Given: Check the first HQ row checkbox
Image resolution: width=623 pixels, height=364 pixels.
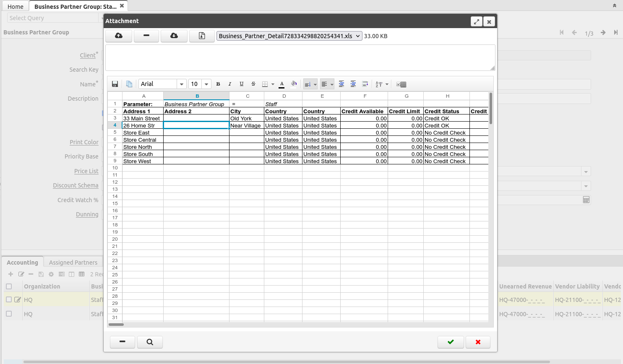Looking at the screenshot, I should click(x=9, y=299).
